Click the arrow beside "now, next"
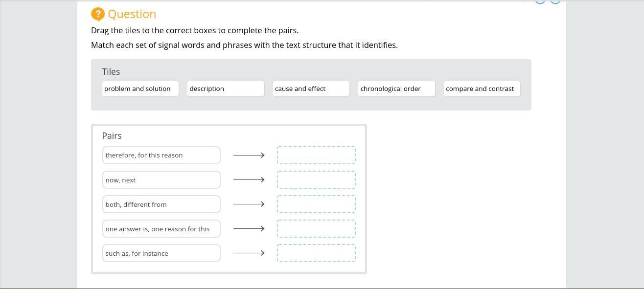Image resolution: width=644 pixels, height=289 pixels. (x=249, y=180)
